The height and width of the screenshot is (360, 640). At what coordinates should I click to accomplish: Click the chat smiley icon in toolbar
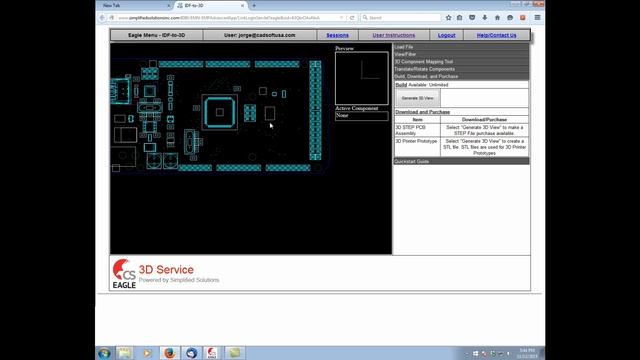(x=510, y=18)
